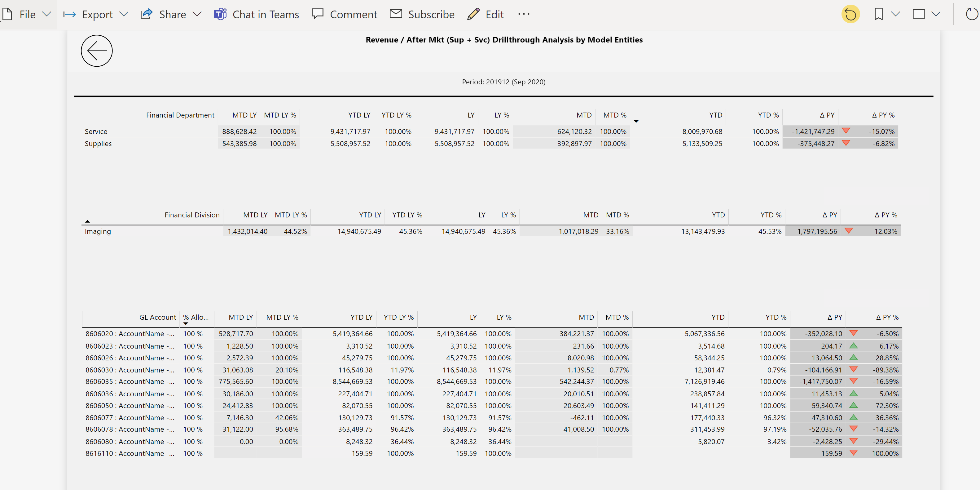The image size is (980, 490).
Task: Start Chat in Teams
Action: tap(257, 15)
